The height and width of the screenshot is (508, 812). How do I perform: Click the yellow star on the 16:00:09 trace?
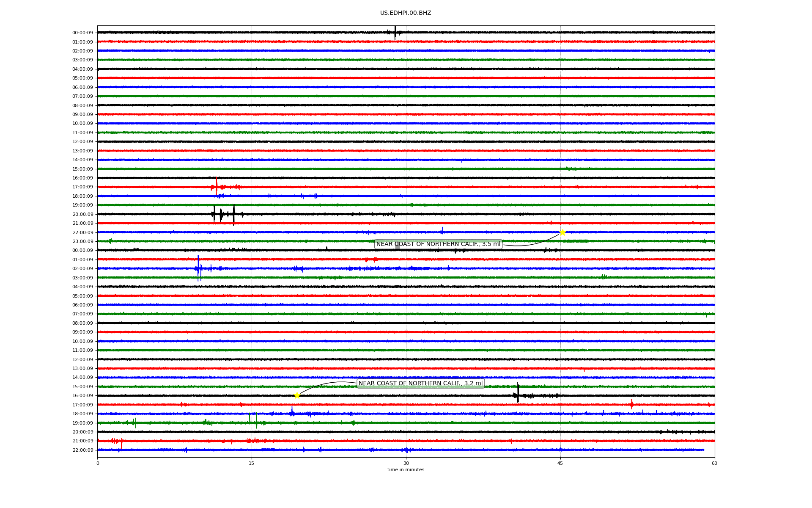tap(297, 395)
